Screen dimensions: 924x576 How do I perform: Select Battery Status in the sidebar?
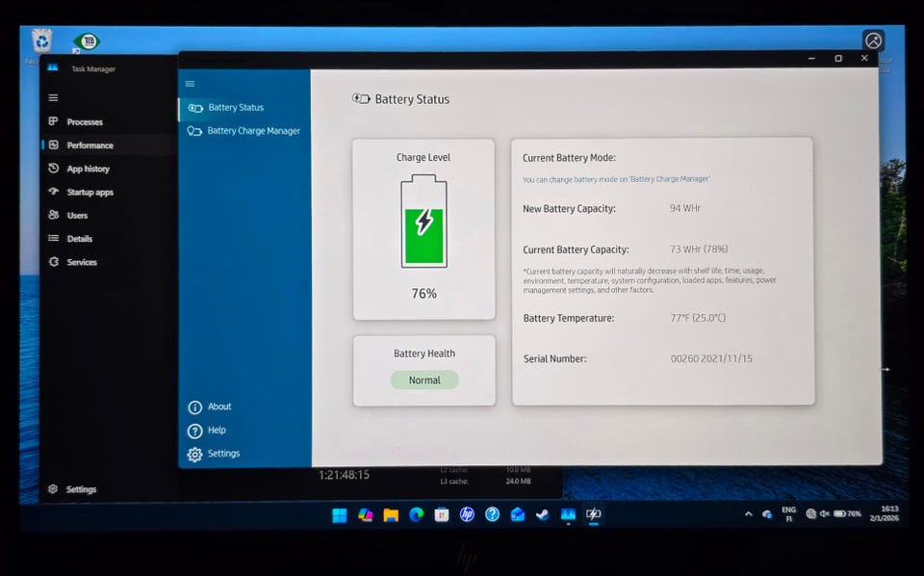click(244, 108)
